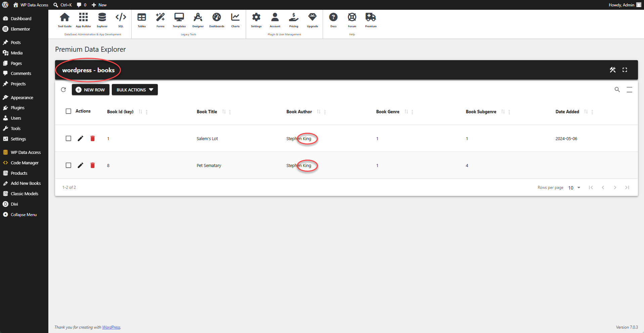This screenshot has height=333, width=644.
Task: Collapse the WordPress sidebar menu
Action: pyautogui.click(x=24, y=214)
